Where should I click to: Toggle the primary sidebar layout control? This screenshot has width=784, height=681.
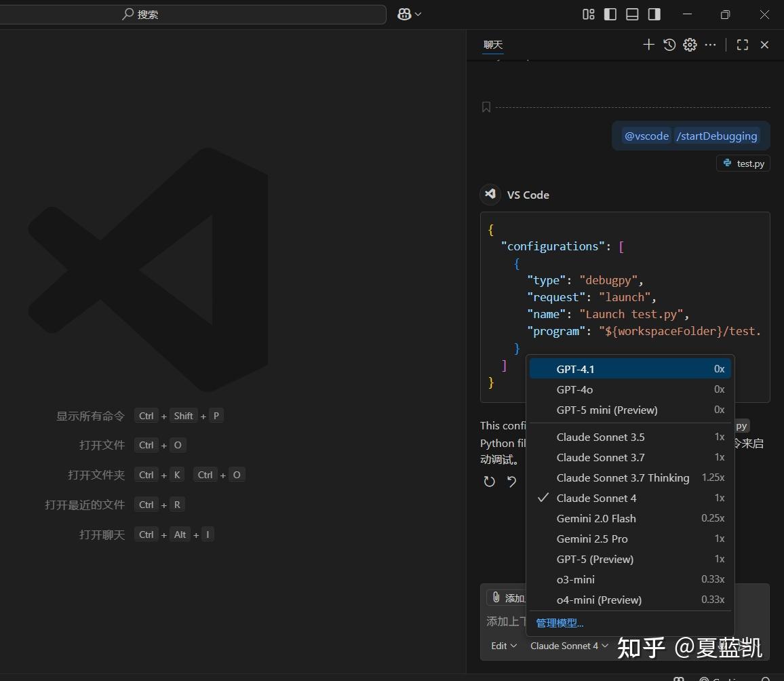(x=610, y=14)
